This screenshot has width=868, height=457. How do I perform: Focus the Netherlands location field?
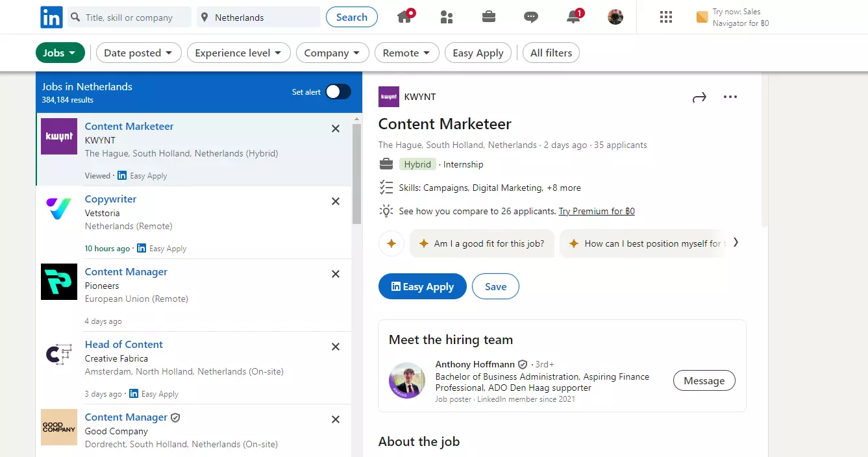tap(258, 18)
